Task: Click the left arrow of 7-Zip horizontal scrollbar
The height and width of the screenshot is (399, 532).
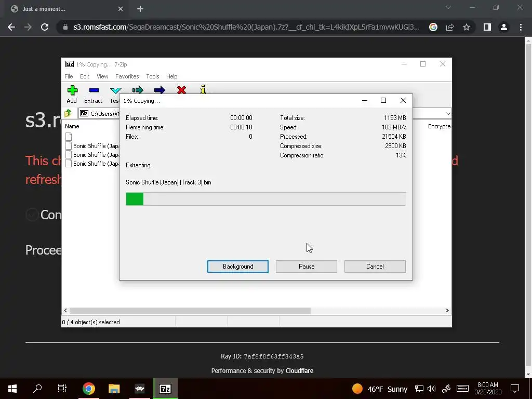Action: pos(66,311)
